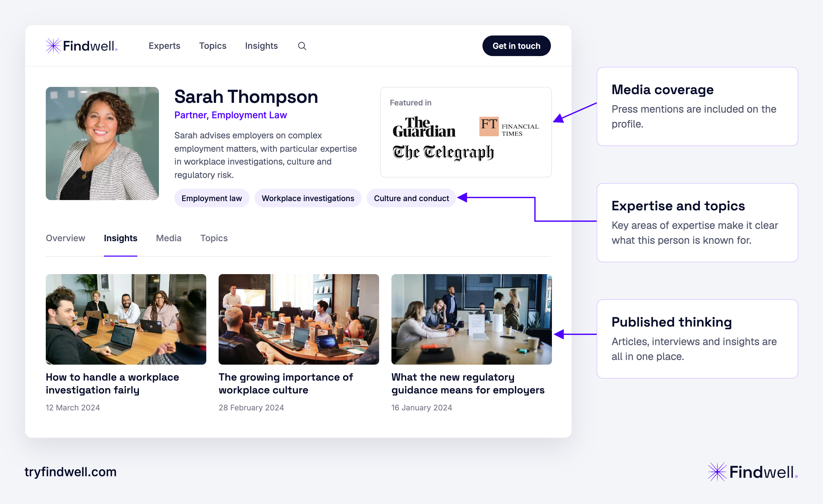This screenshot has height=504, width=823.
Task: Click the 'Published thinking' heading
Action: point(671,322)
